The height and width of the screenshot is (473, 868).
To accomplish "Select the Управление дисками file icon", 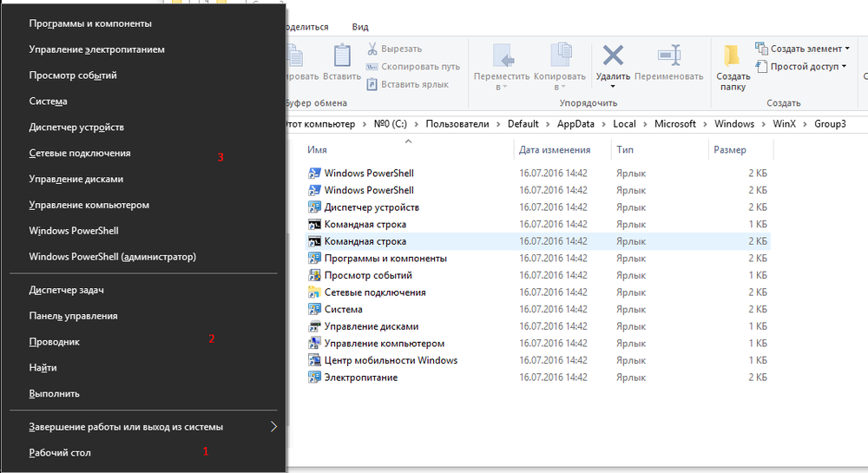I will 314,326.
